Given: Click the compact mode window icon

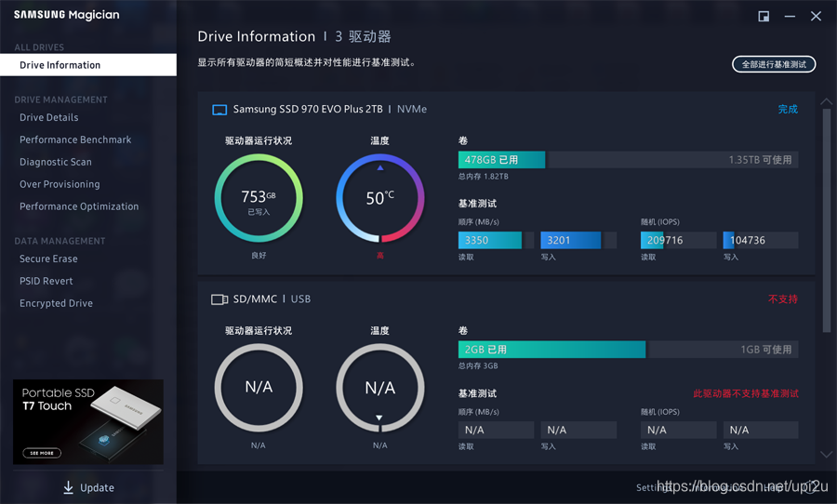Looking at the screenshot, I should [x=764, y=16].
